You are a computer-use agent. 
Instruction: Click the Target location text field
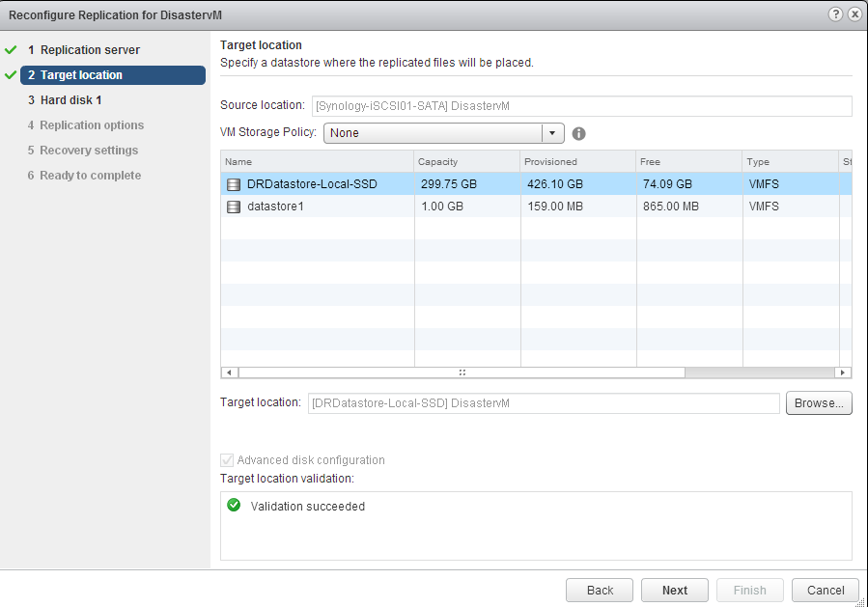pos(543,403)
